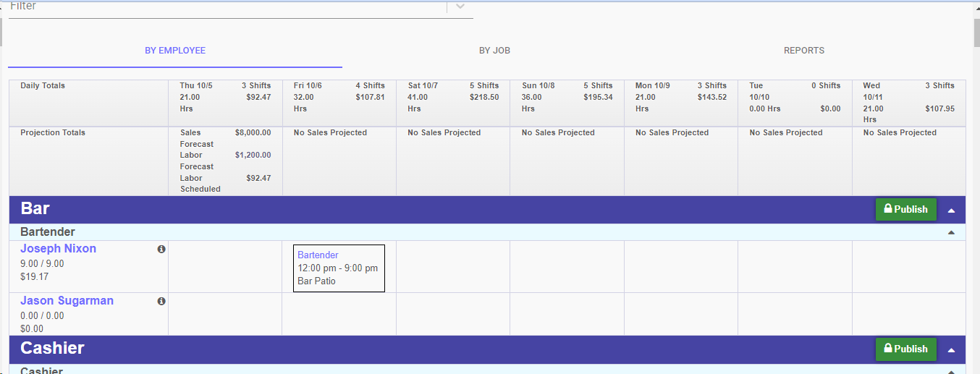Click Joseph Nixon's 9.00 / 9.00 hours
Image resolution: width=980 pixels, height=374 pixels.
(x=42, y=264)
